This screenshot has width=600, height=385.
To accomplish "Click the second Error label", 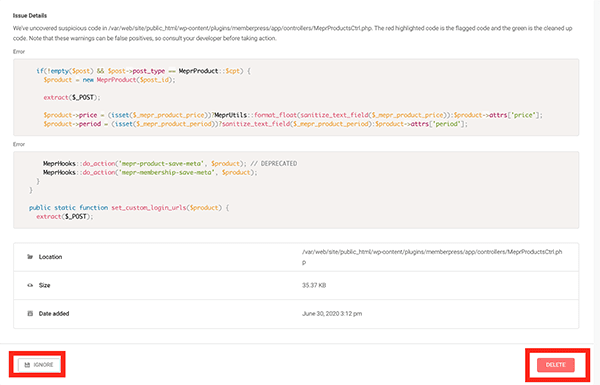I will [x=19, y=144].
